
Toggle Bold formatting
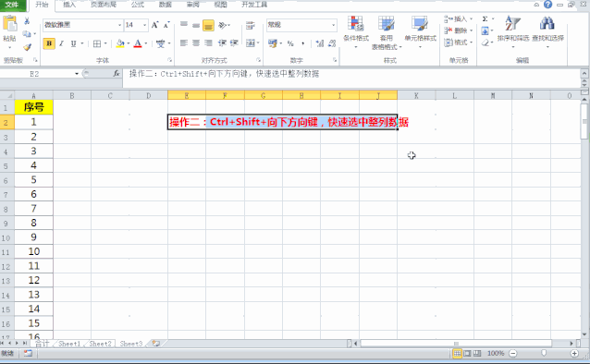click(49, 43)
